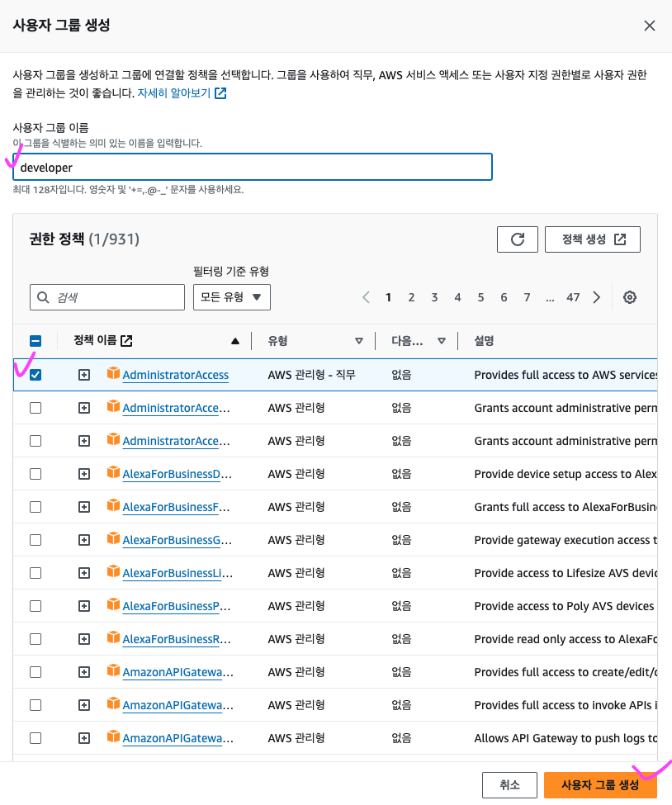Viewport: 672px width, 805px height.
Task: Check the AlexaForBusinessR... policy checkbox
Action: (x=35, y=639)
